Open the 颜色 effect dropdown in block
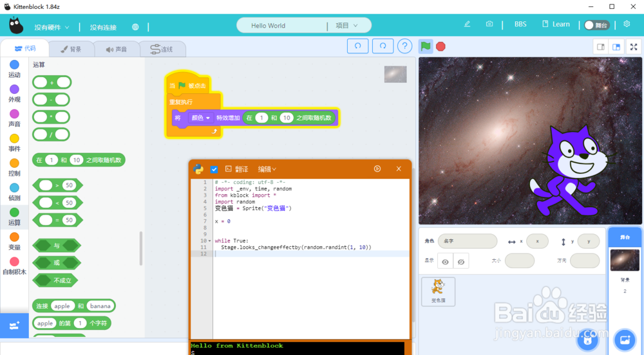Screen dimensions: 644x355 point(201,118)
